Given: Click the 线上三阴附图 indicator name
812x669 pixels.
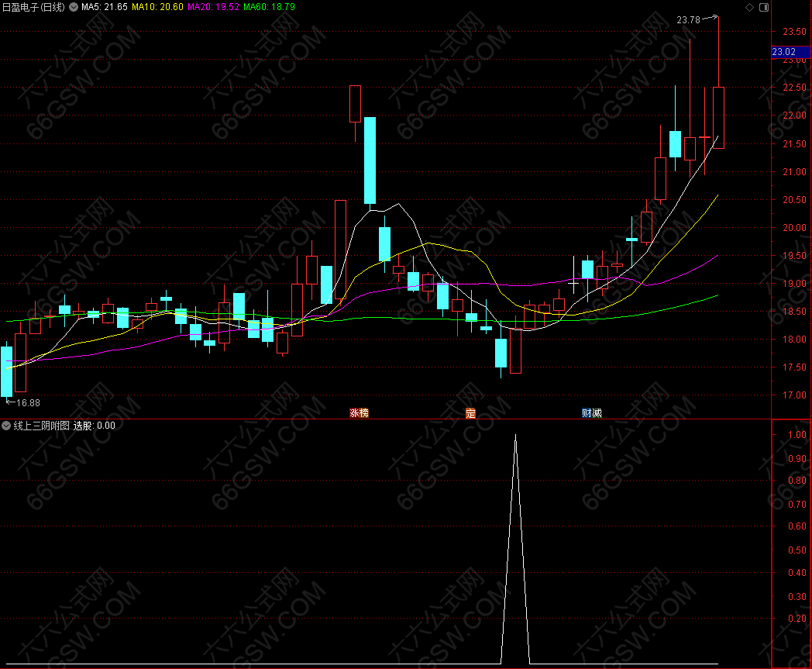Looking at the screenshot, I should [x=42, y=426].
